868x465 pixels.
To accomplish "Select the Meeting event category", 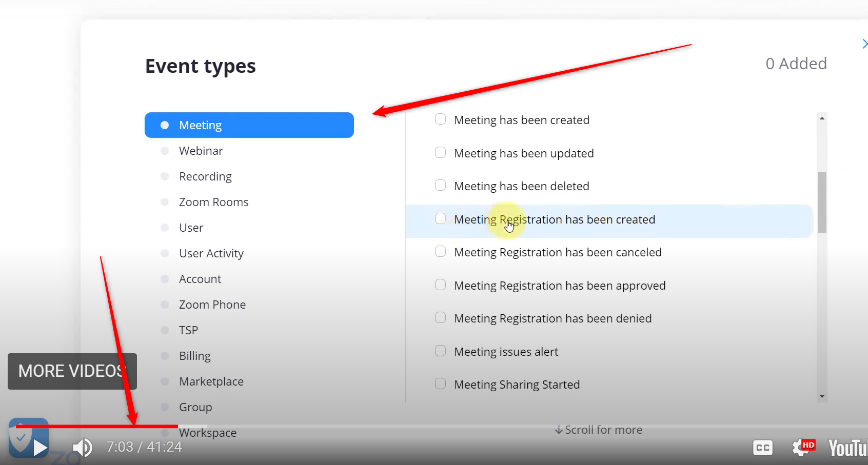I will (x=249, y=125).
